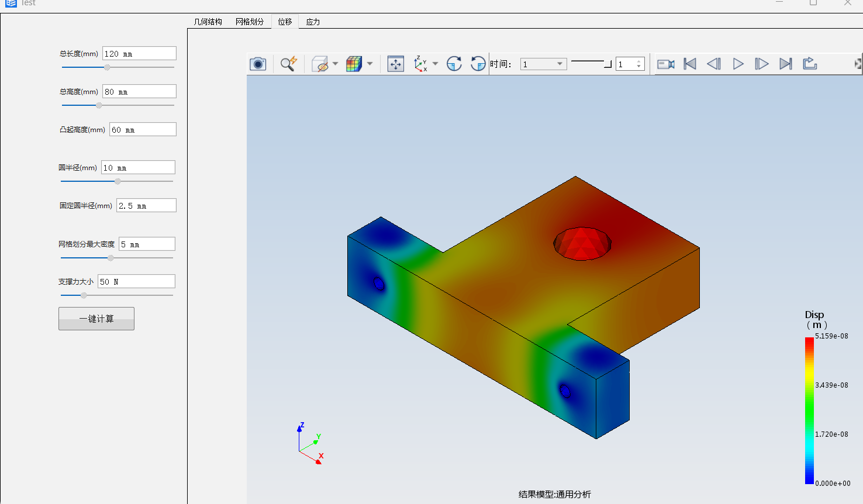Click the 总高度 slider handle
This screenshot has width=863, height=504.
[99, 105]
